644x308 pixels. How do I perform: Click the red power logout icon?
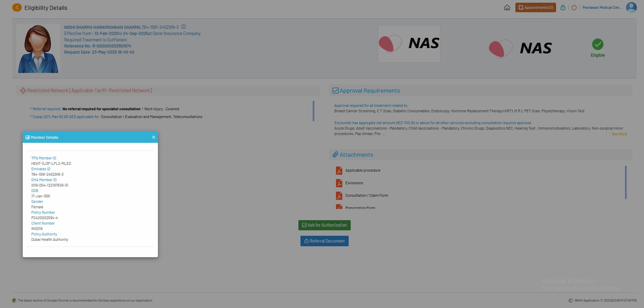coord(574,7)
